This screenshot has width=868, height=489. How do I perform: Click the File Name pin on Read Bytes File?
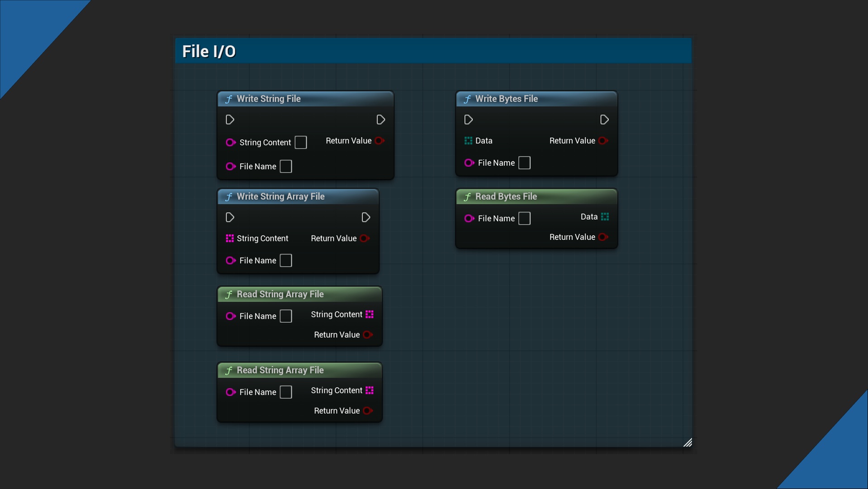click(470, 218)
